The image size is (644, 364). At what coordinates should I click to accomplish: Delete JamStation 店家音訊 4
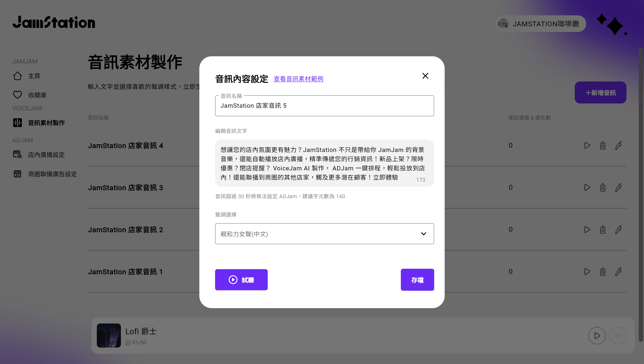603,145
